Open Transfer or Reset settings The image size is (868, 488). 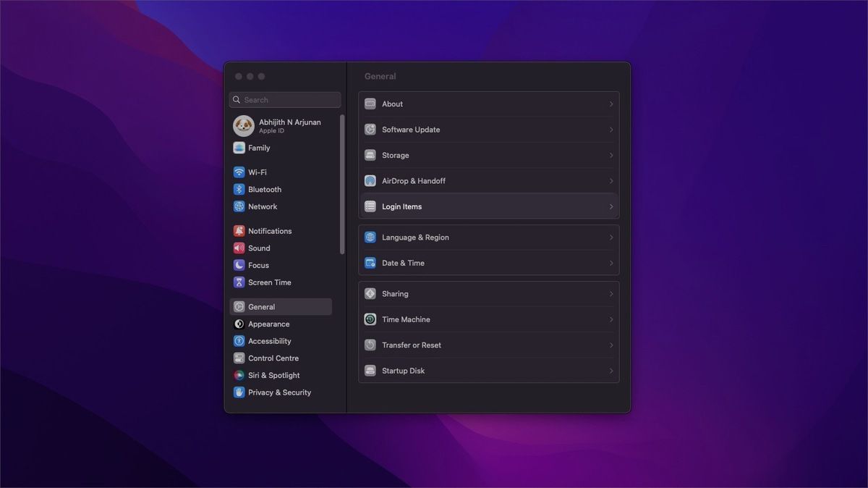pyautogui.click(x=489, y=345)
